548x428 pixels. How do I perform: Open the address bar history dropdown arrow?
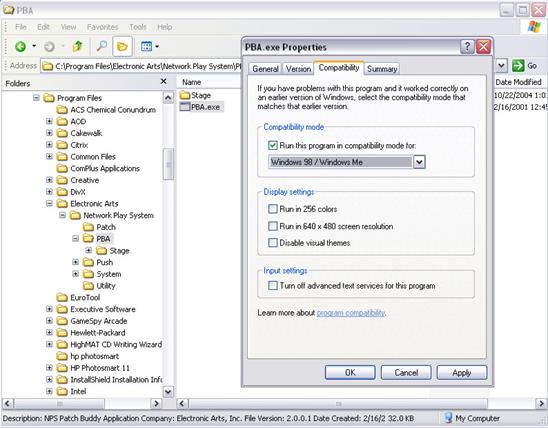coord(501,66)
